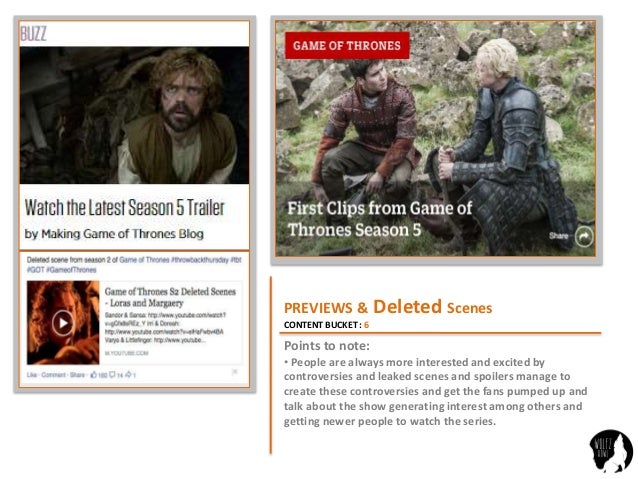Viewport: 638px width, 479px height.
Task: Click the shares count arrow icon
Action: (128, 374)
